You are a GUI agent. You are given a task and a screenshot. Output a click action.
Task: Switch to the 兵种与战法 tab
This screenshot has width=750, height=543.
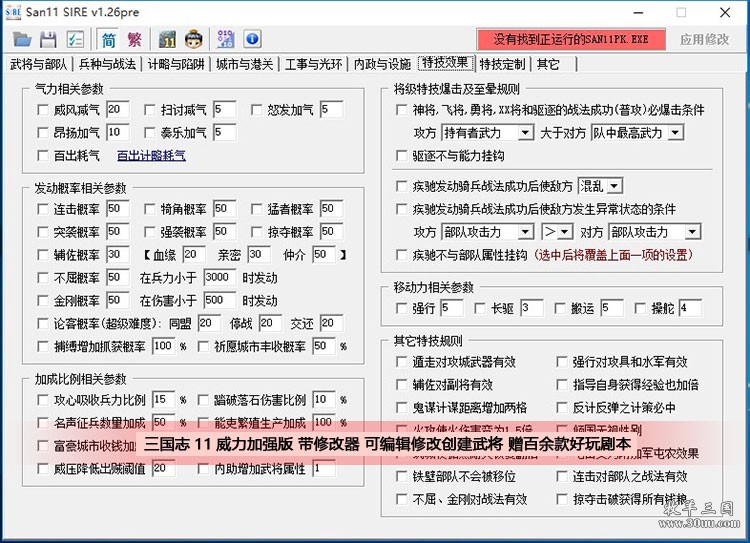[x=108, y=64]
